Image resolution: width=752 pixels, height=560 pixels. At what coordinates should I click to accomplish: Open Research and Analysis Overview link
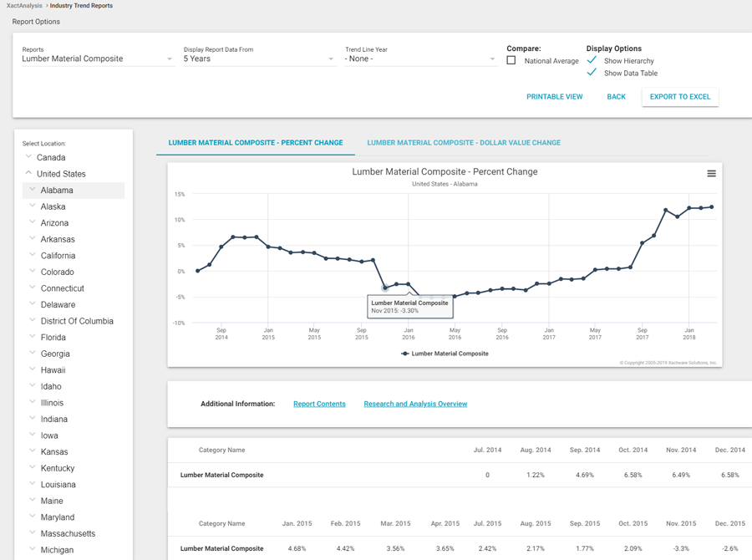[x=415, y=404]
